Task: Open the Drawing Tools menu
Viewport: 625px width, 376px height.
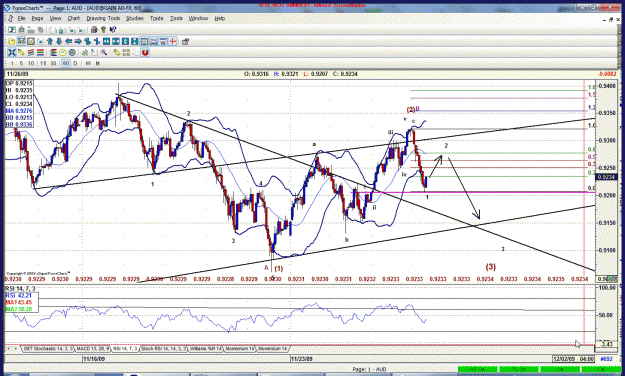Action: 103,18
